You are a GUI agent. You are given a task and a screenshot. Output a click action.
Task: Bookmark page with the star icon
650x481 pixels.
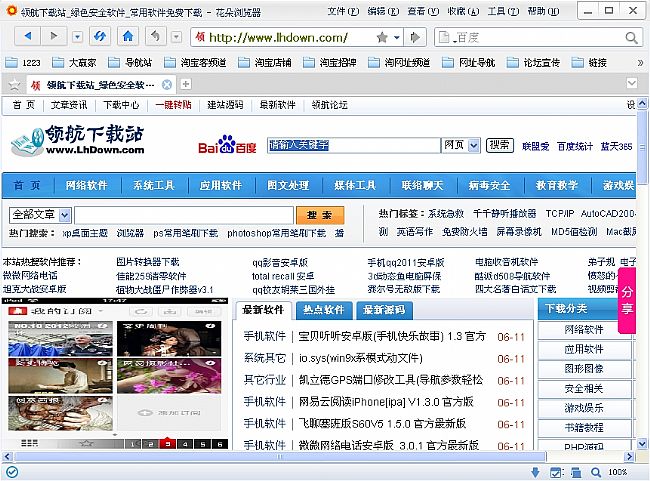(382, 38)
